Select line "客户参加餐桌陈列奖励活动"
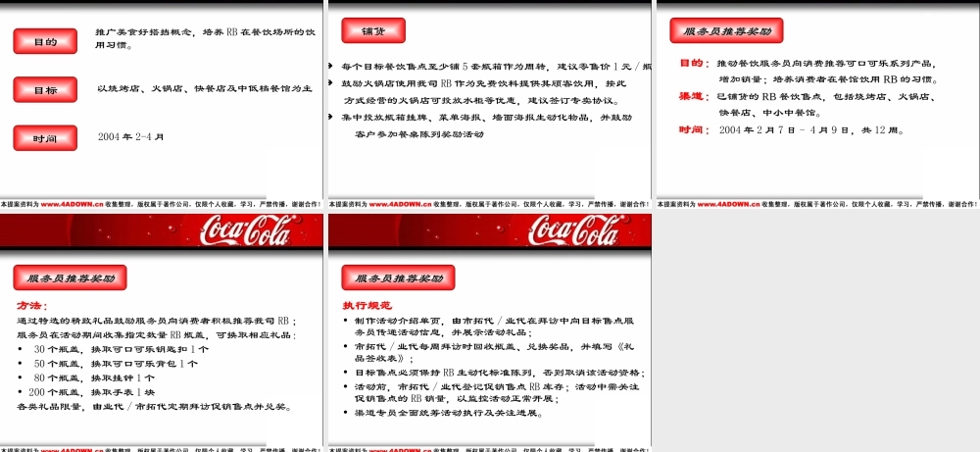 (x=419, y=133)
